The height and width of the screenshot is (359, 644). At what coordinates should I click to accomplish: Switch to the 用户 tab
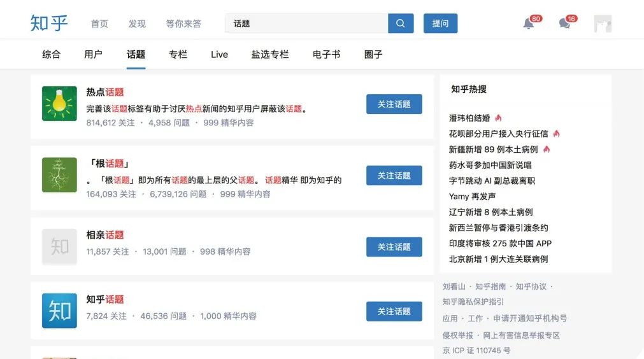[x=93, y=54]
